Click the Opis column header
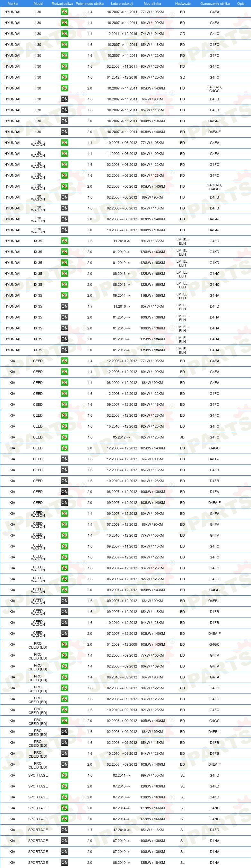The height and width of the screenshot is (868, 251). (x=240, y=4)
